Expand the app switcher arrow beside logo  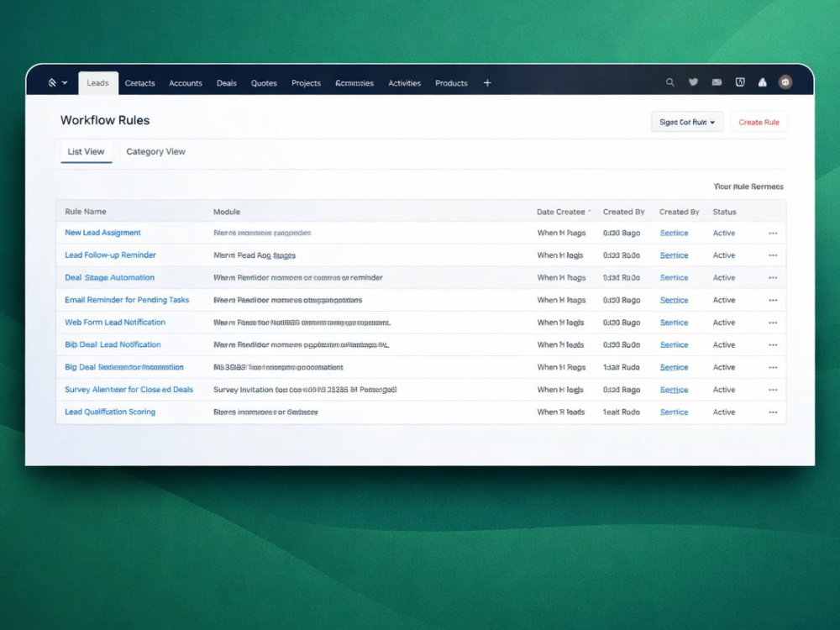(65, 83)
